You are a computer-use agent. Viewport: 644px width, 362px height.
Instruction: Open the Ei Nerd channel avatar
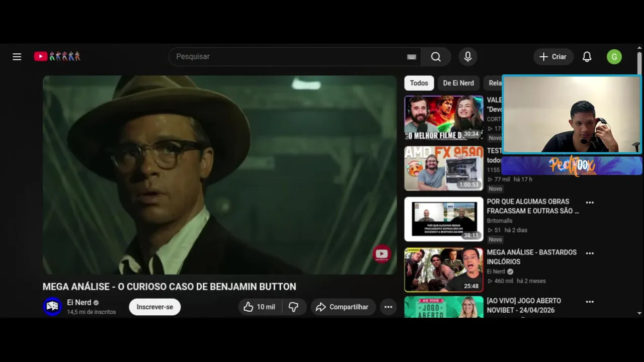[52, 306]
